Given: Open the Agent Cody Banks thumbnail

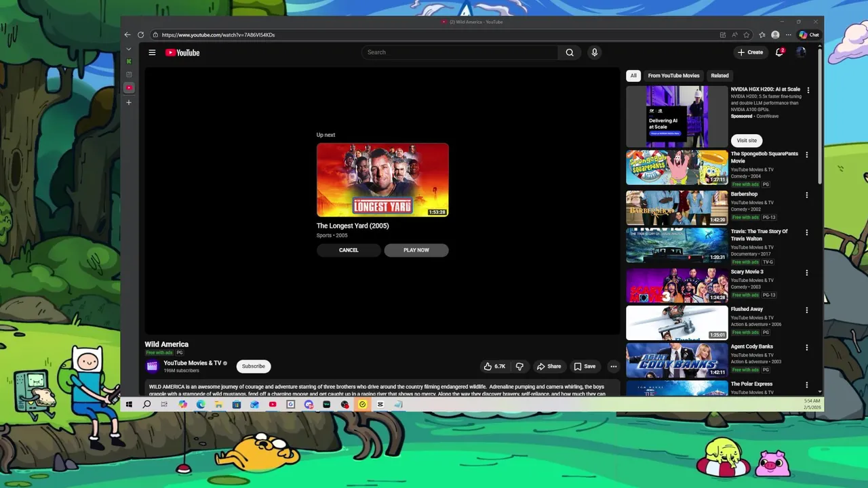Looking at the screenshot, I should pyautogui.click(x=677, y=360).
